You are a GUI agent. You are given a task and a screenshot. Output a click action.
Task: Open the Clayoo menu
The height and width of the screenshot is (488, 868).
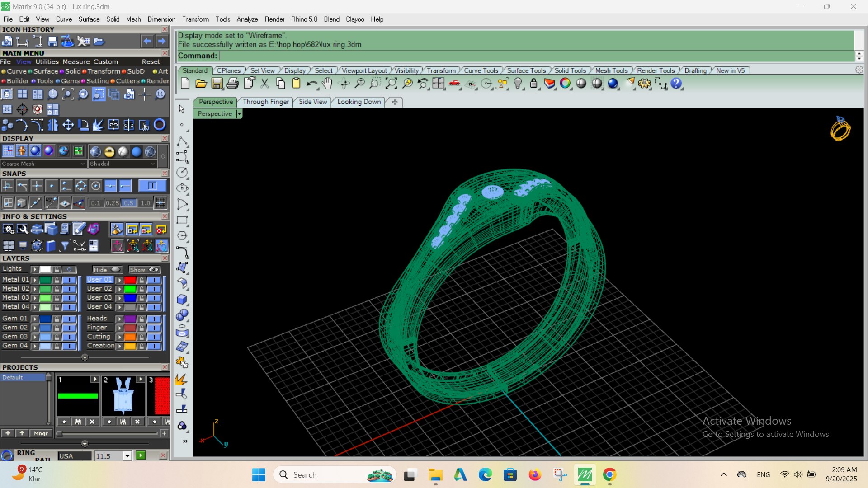click(x=355, y=19)
